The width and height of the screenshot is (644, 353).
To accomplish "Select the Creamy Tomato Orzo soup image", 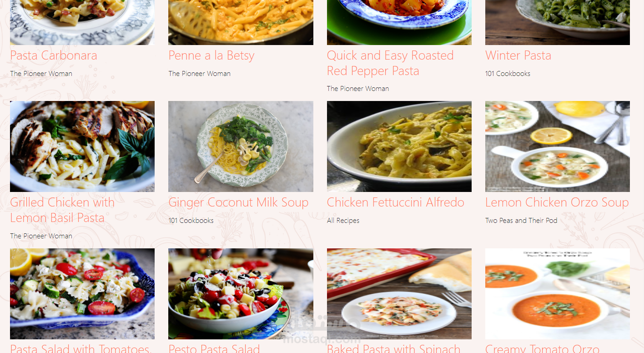I will tap(558, 294).
